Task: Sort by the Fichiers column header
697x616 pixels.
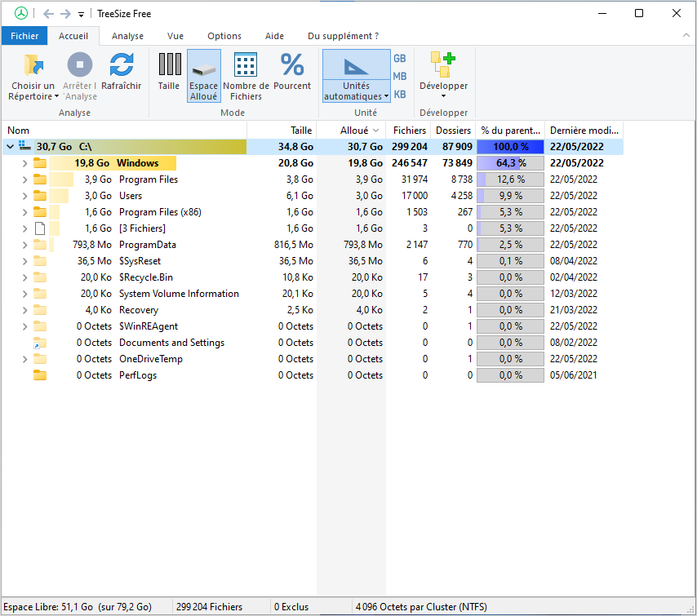Action: click(409, 131)
